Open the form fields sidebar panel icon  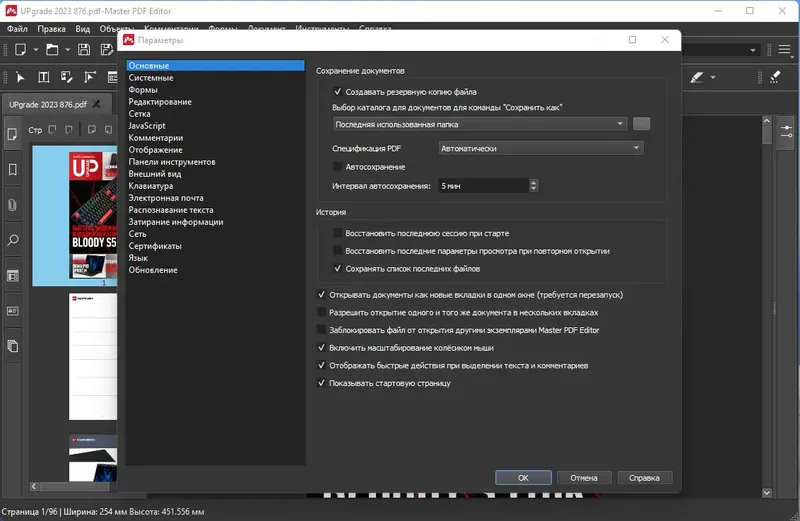13,276
